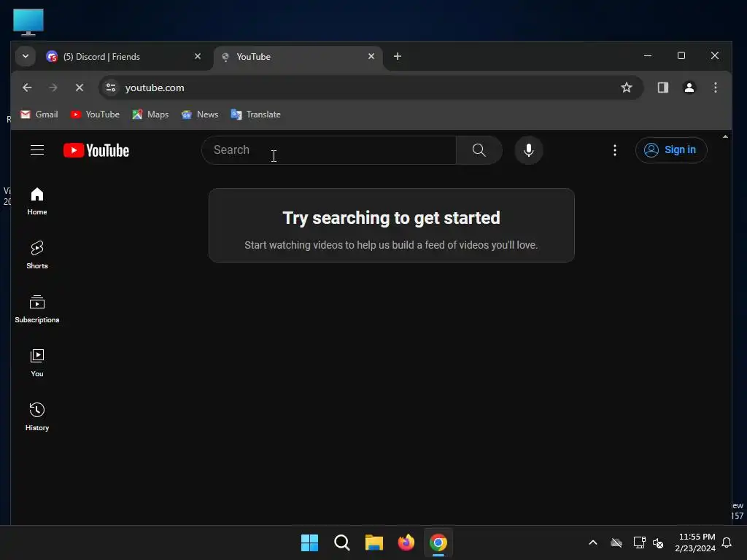Open Windows taskbar search
Viewport: 747px width, 560px height.
(x=341, y=542)
